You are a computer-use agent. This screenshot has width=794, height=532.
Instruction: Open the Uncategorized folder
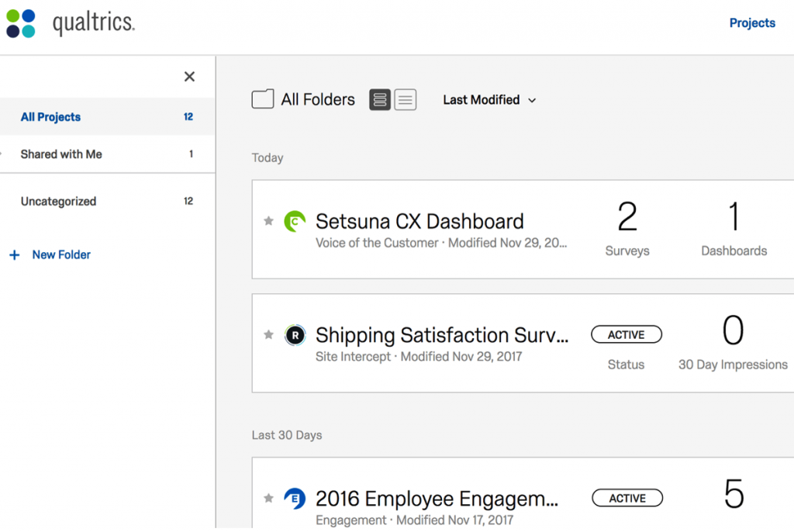(58, 201)
